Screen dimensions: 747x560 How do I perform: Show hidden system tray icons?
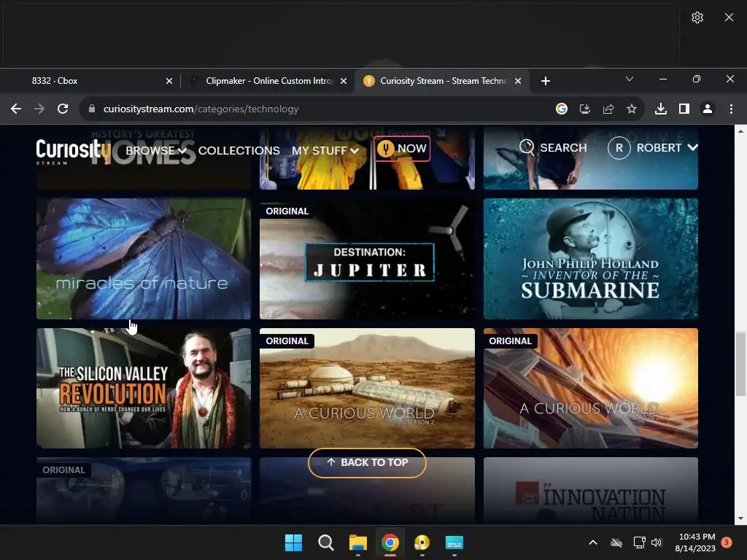[x=593, y=542]
